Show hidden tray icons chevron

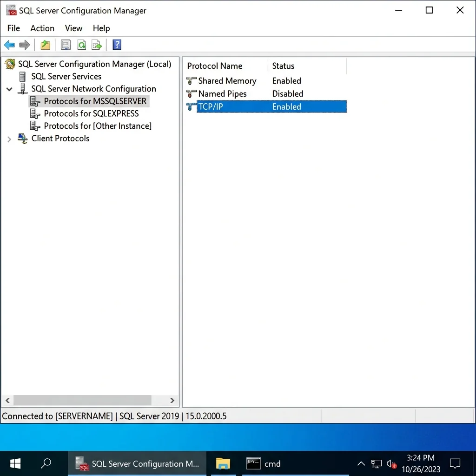(x=361, y=463)
